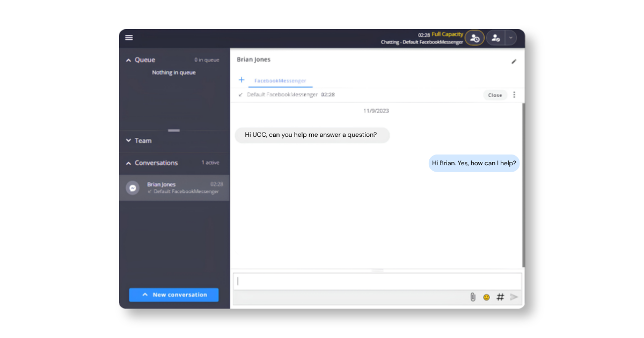Click 'Hi UCC, can you help me' message
This screenshot has height=338, width=644.
click(x=312, y=135)
